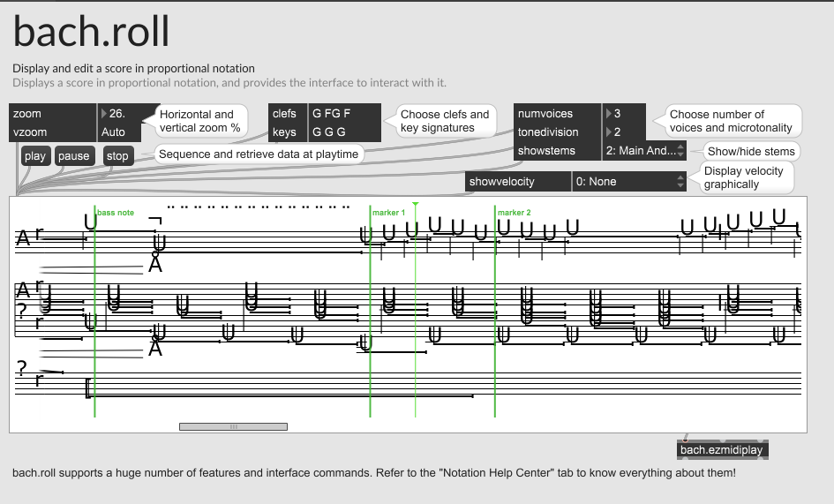This screenshot has height=504, width=834.
Task: Open the showvelocity dropdown showing 0: None
Action: [628, 182]
